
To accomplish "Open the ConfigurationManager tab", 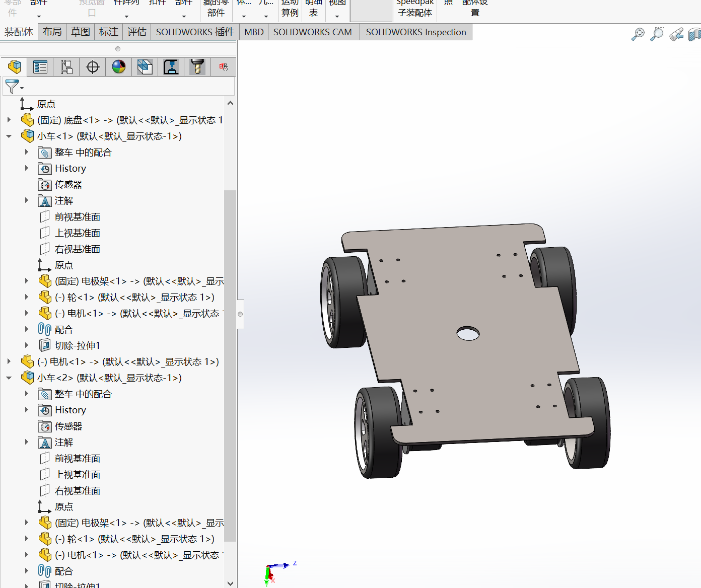I will click(66, 67).
